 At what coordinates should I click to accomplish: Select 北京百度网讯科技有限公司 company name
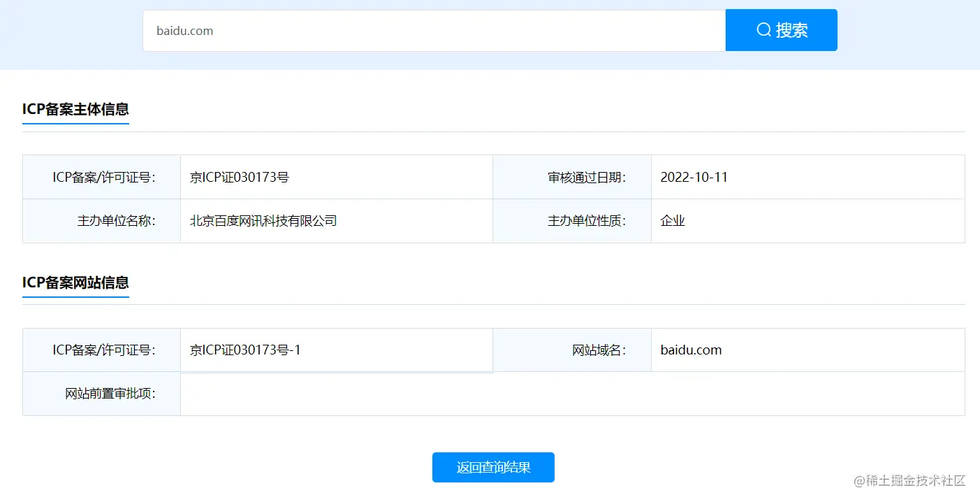point(263,221)
